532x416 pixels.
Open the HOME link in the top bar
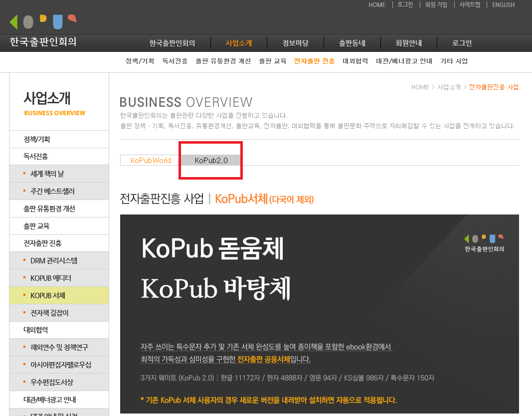(x=377, y=5)
